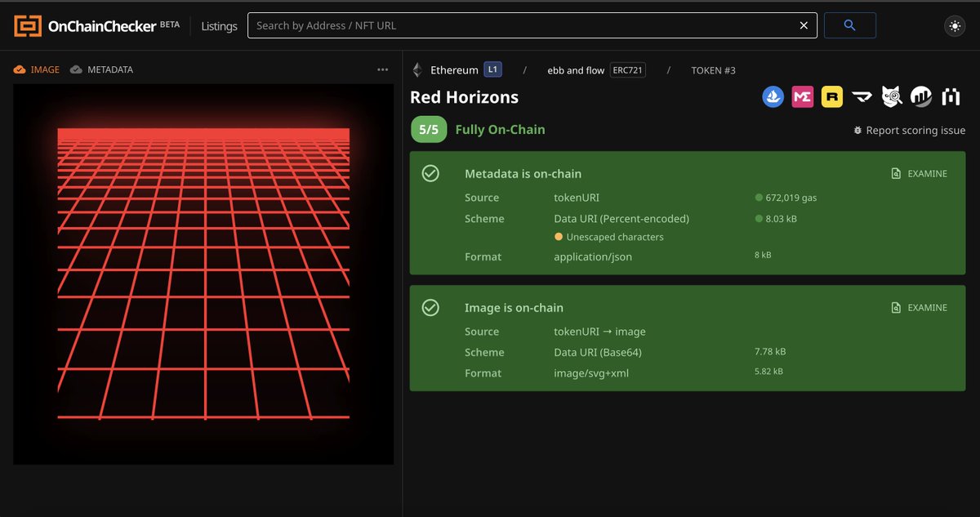The height and width of the screenshot is (517, 980).
Task: Select the Ethereum breadcrumb text
Action: click(x=454, y=70)
